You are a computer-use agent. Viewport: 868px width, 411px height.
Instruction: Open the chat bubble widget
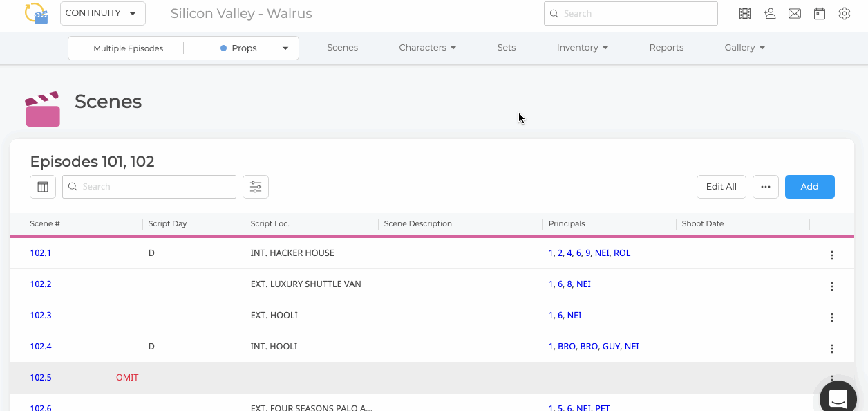(838, 399)
